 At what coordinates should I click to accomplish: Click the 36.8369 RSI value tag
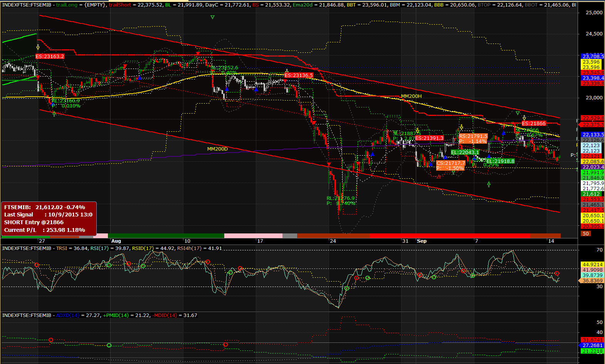click(592, 281)
